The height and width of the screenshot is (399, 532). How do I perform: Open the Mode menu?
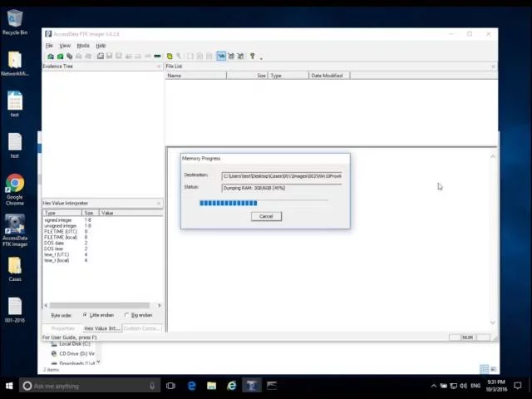point(83,46)
